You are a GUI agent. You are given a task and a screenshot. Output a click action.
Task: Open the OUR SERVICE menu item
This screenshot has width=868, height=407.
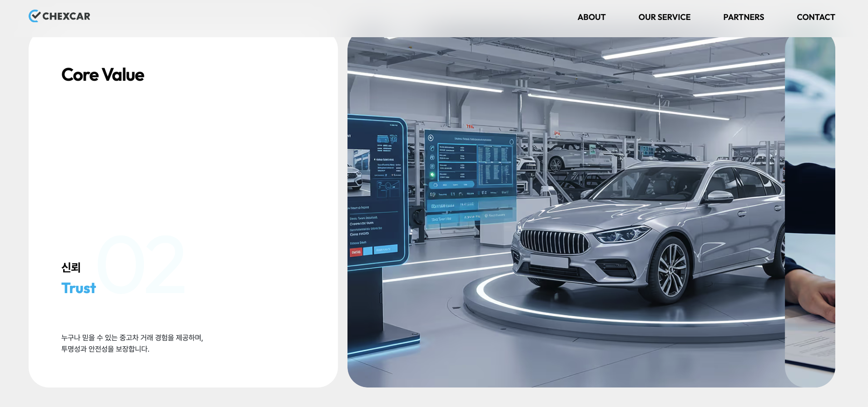(664, 17)
